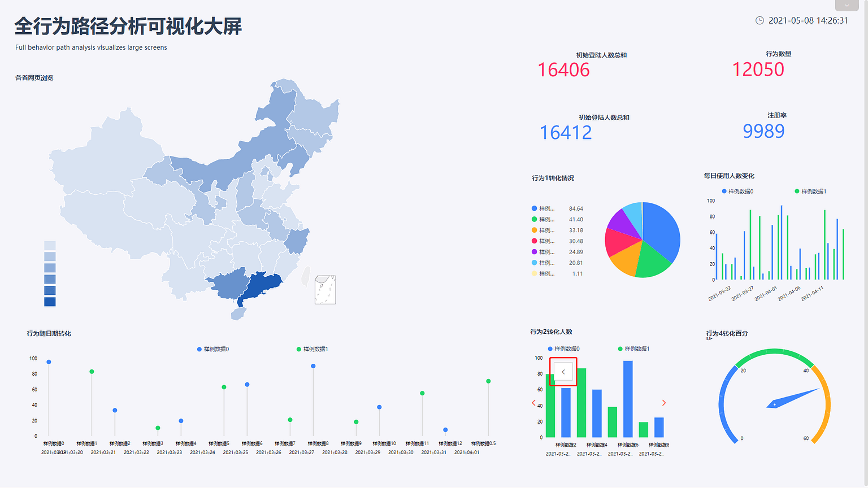Toggle the blue pie legend item valued 84.64
Image resolution: width=868 pixels, height=488 pixels.
(557, 208)
